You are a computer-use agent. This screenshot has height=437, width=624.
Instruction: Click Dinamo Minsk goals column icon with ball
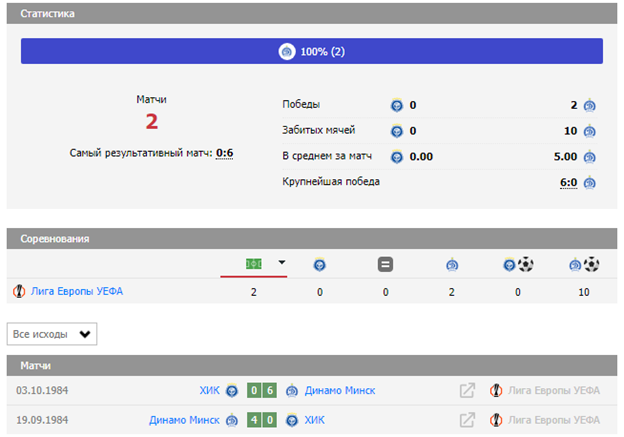tap(583, 265)
